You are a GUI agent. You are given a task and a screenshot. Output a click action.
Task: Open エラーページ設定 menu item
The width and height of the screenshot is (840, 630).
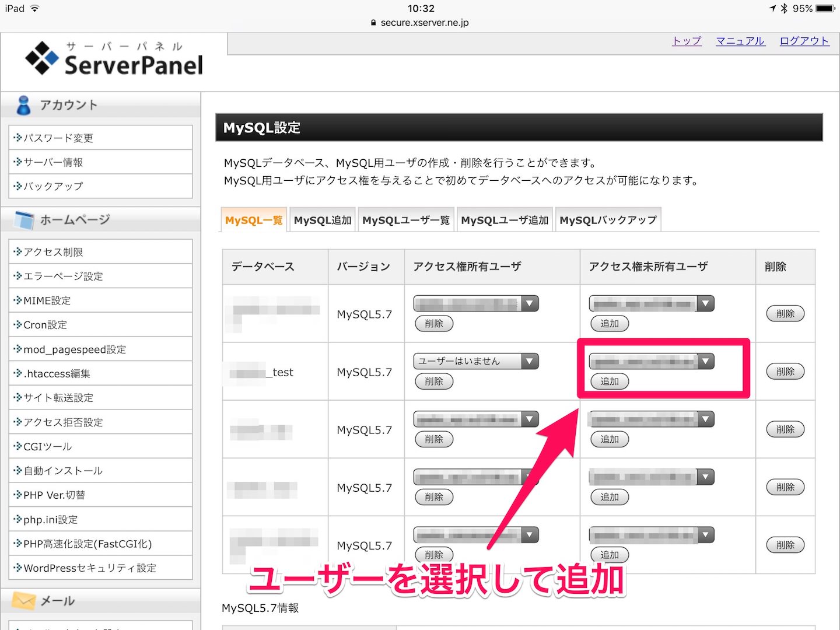pyautogui.click(x=100, y=276)
